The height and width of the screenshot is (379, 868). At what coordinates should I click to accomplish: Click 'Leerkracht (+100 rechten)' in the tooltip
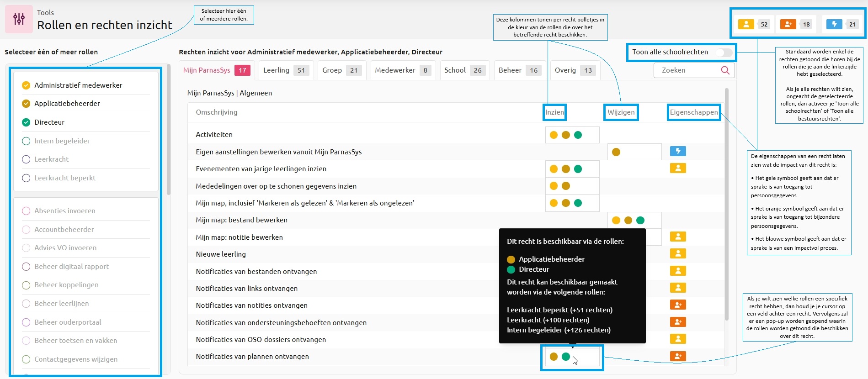point(548,320)
